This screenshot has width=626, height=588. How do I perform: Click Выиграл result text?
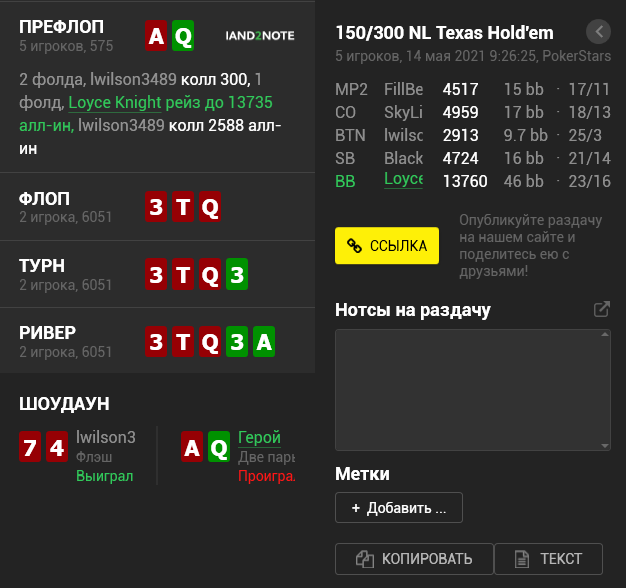pos(105,476)
